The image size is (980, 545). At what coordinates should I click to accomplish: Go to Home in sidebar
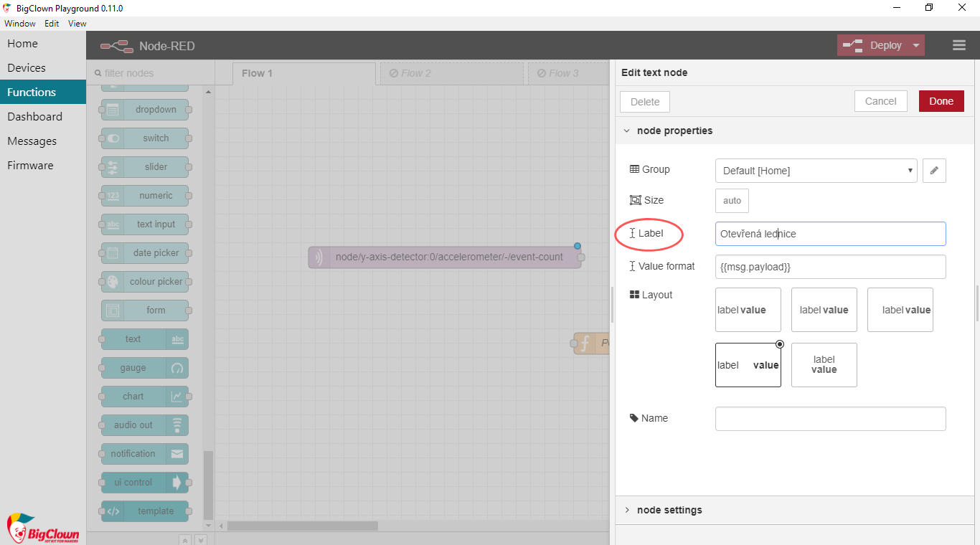[x=43, y=44]
